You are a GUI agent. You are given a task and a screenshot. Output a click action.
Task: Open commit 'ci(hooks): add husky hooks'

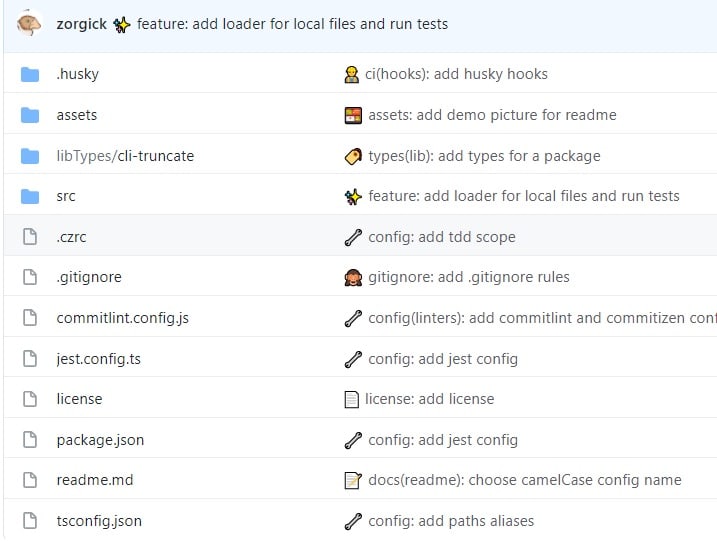457,74
